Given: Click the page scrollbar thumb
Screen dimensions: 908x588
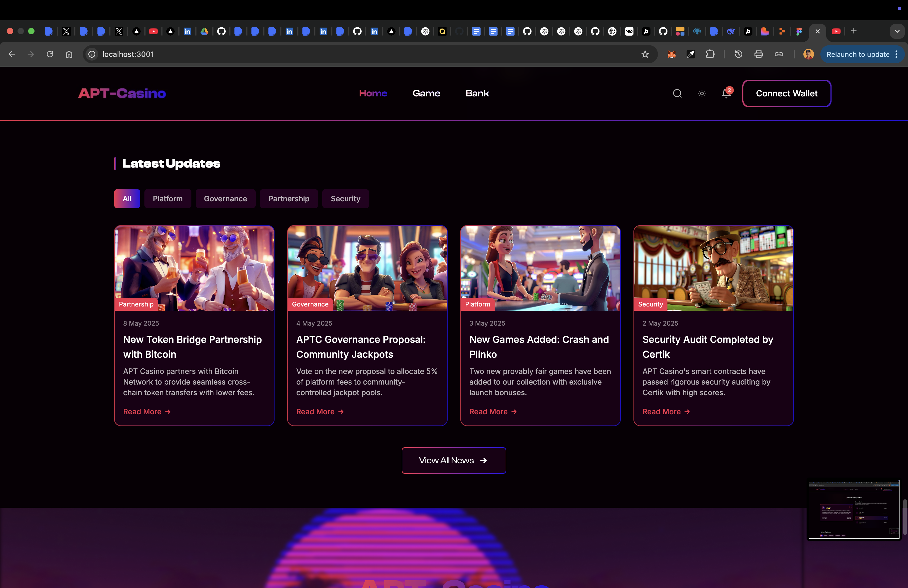Looking at the screenshot, I should (x=905, y=517).
